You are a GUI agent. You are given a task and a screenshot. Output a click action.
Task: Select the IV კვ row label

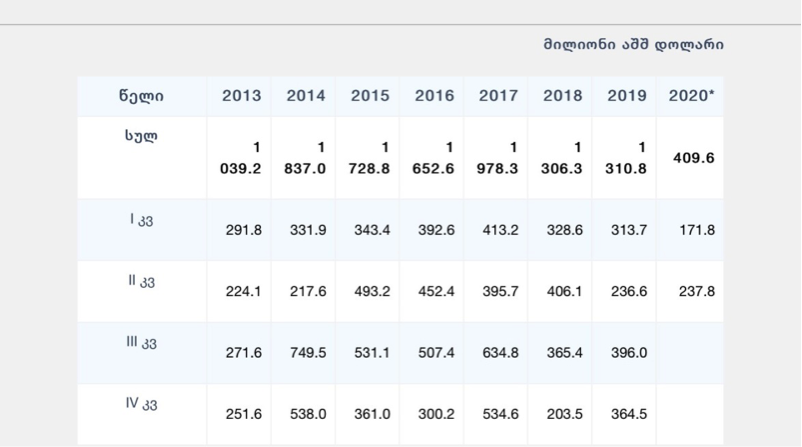(x=141, y=404)
